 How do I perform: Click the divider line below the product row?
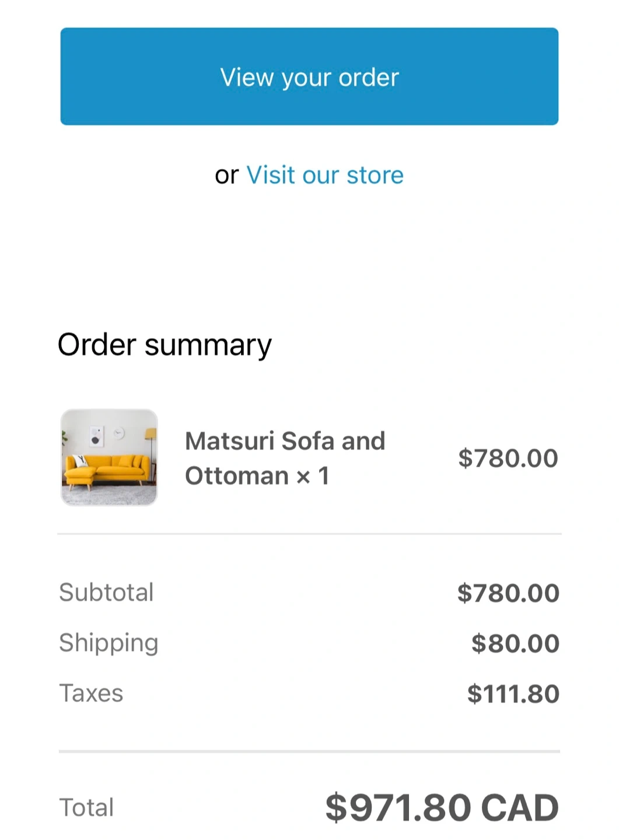click(309, 534)
